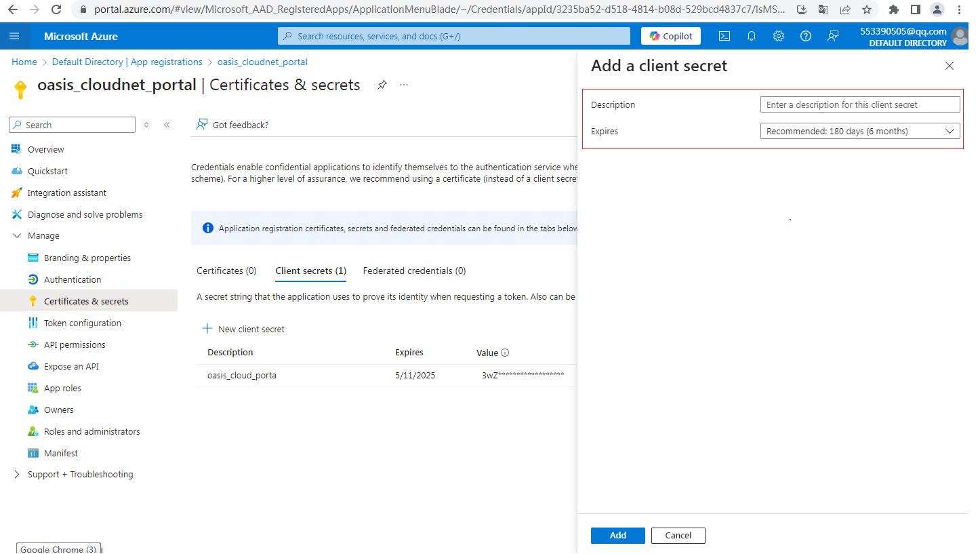This screenshot has height=554, width=980.
Task: Open Copilot from the top bar
Action: click(x=671, y=36)
